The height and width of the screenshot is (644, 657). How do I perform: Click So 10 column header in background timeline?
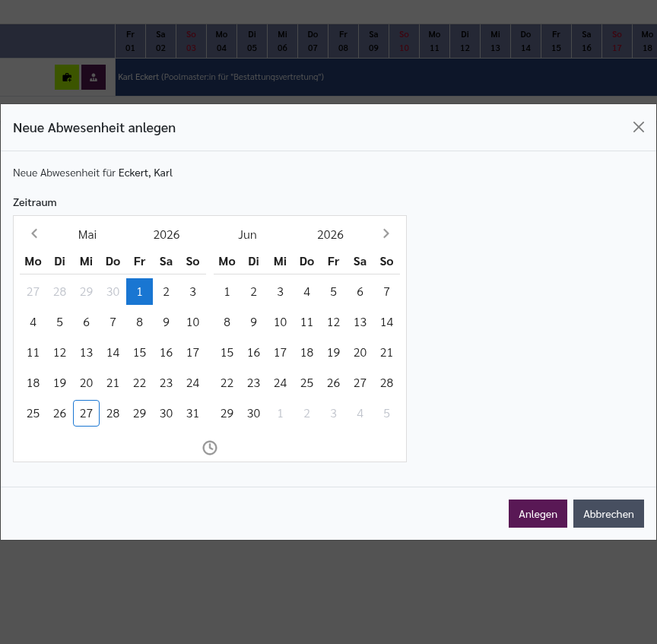tap(404, 41)
